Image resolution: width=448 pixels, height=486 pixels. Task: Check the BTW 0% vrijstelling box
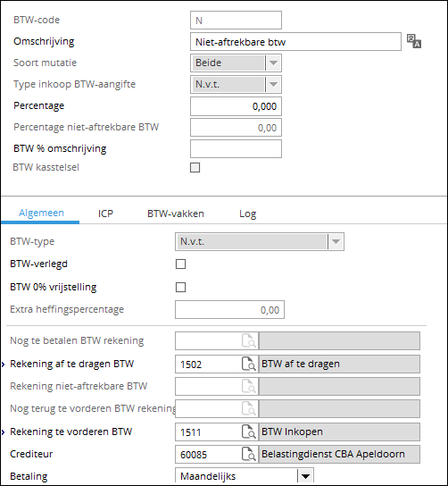pos(180,287)
